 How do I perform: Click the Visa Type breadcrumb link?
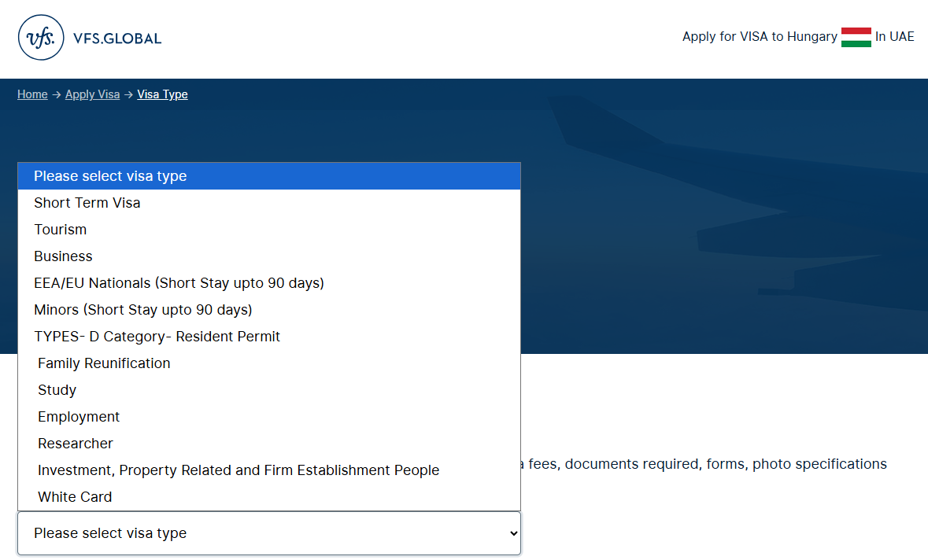pos(162,94)
